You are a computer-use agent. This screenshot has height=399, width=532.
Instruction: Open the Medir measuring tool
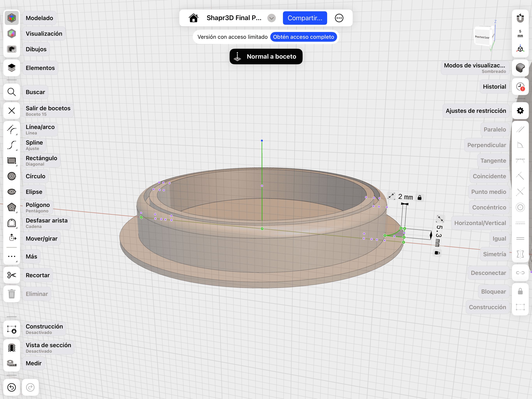pos(11,363)
